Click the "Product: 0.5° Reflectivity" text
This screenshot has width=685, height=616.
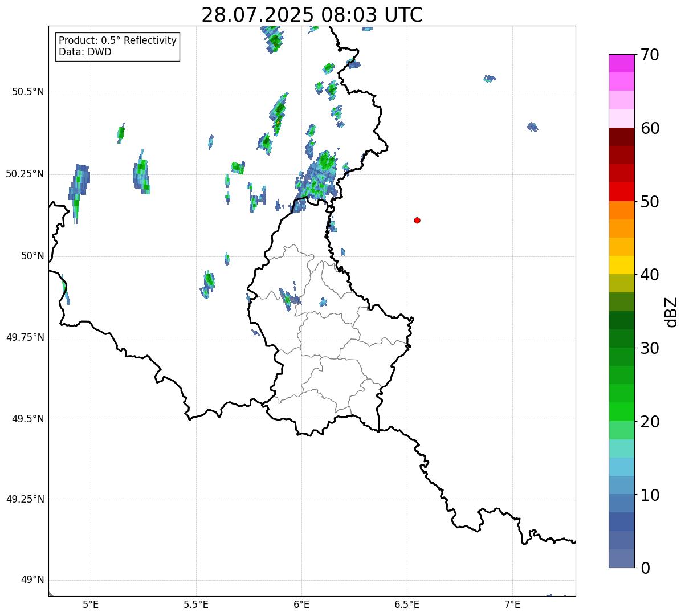[118, 41]
